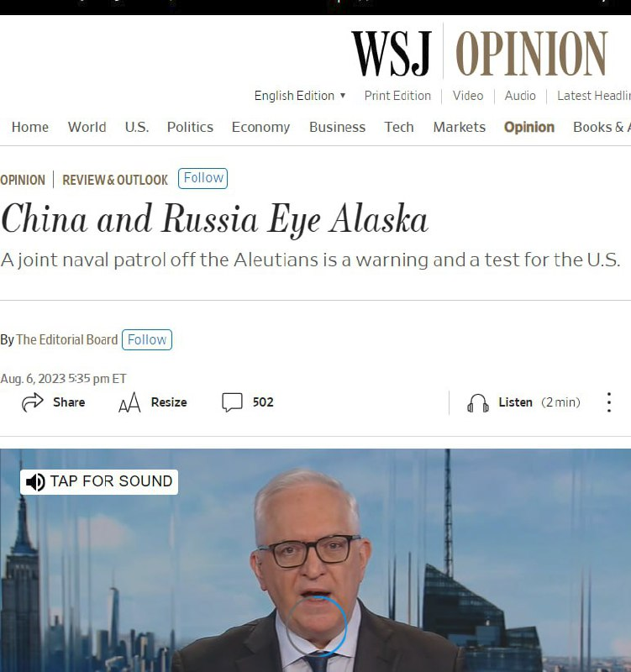The height and width of the screenshot is (672, 631).
Task: Click the Listen headphones icon
Action: pos(477,403)
